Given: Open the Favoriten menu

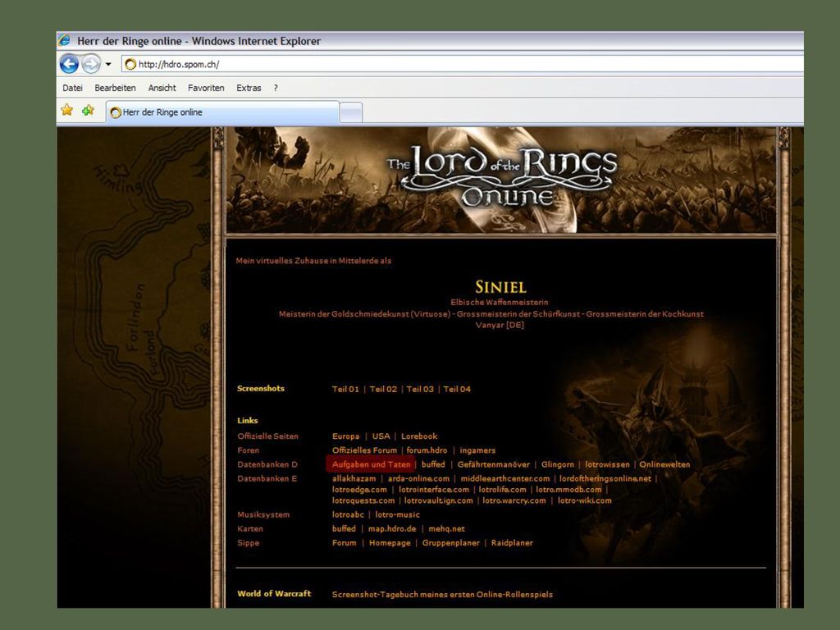Looking at the screenshot, I should 206,88.
